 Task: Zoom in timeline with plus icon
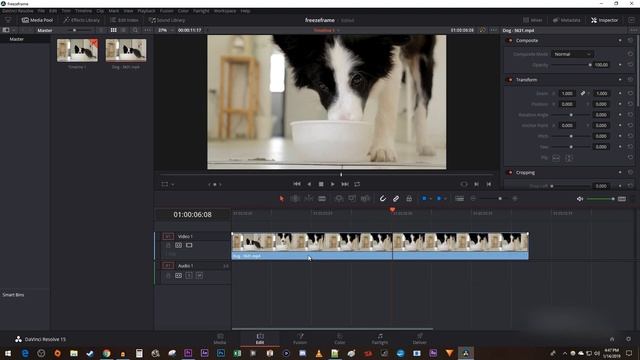pos(515,199)
